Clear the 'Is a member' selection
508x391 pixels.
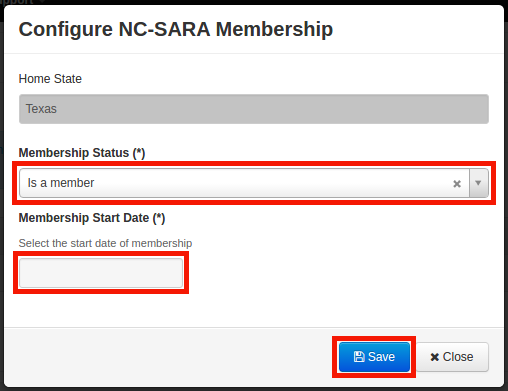tap(457, 183)
